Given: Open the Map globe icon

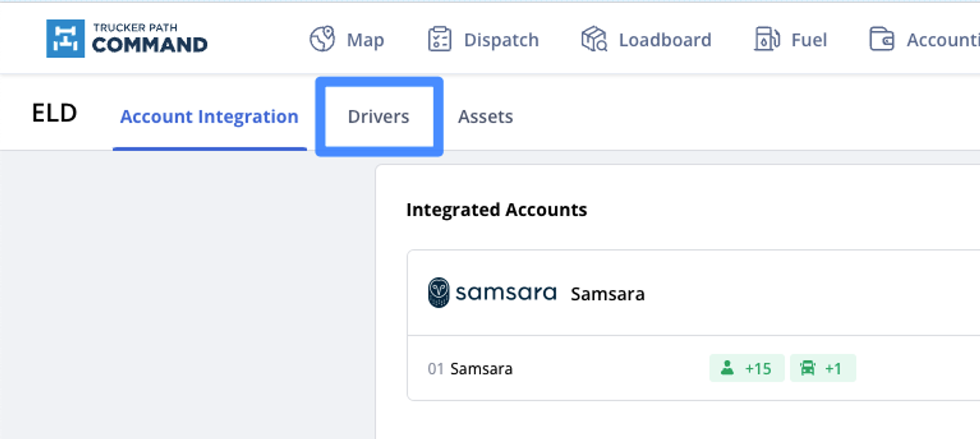Looking at the screenshot, I should (x=322, y=39).
